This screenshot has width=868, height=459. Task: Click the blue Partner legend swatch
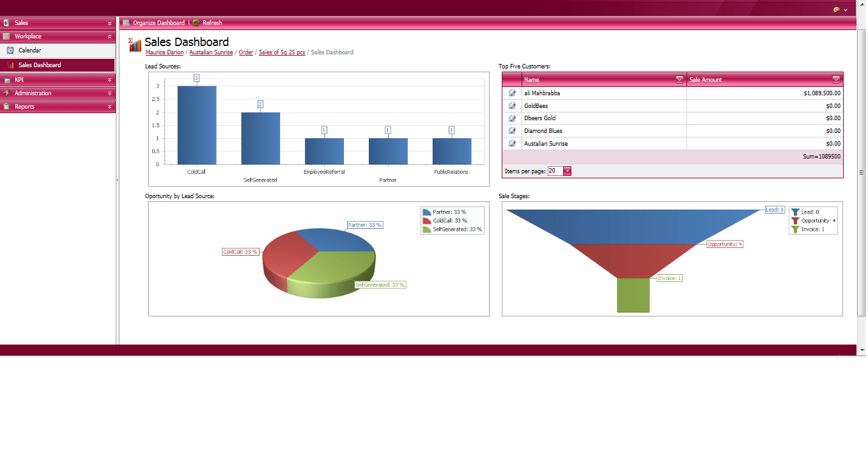coord(427,212)
